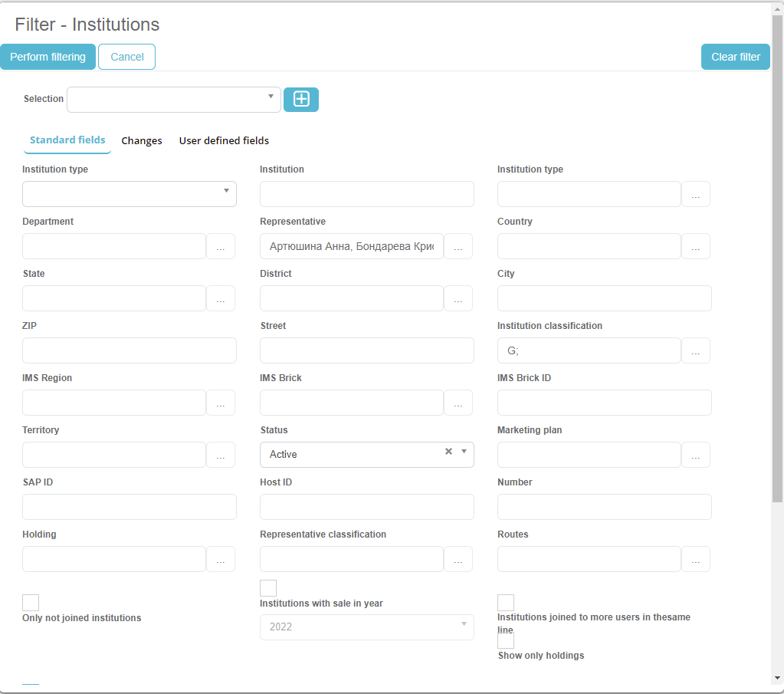The height and width of the screenshot is (694, 784).
Task: Tick the Institutions with sale in year checkbox
Action: click(x=268, y=588)
